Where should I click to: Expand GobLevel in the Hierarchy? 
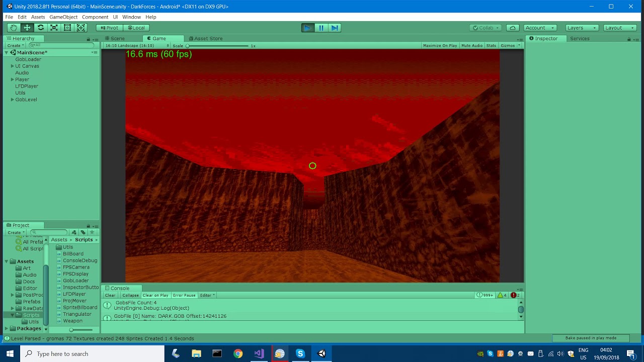12,100
